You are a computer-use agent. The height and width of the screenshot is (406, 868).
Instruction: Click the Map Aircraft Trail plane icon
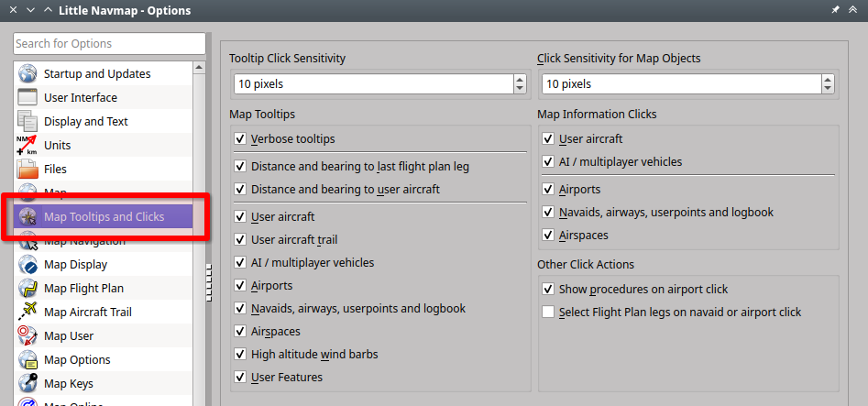coord(27,312)
